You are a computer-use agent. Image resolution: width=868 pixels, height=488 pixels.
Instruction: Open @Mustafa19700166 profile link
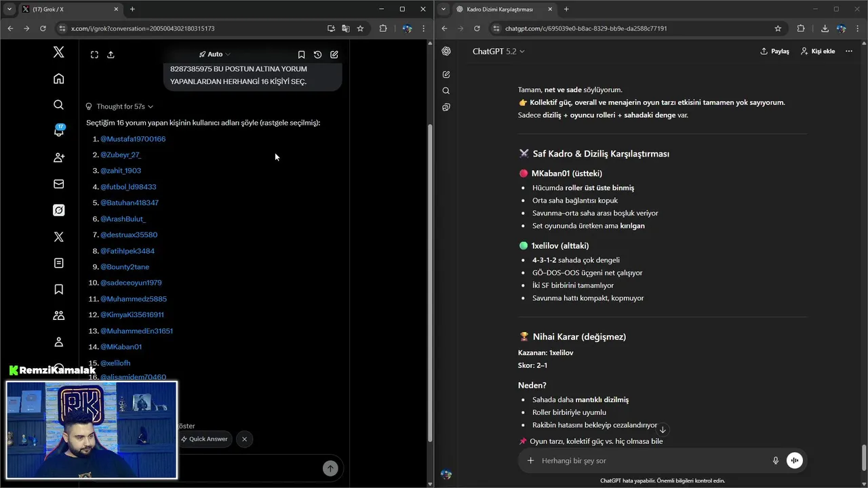[x=133, y=139]
